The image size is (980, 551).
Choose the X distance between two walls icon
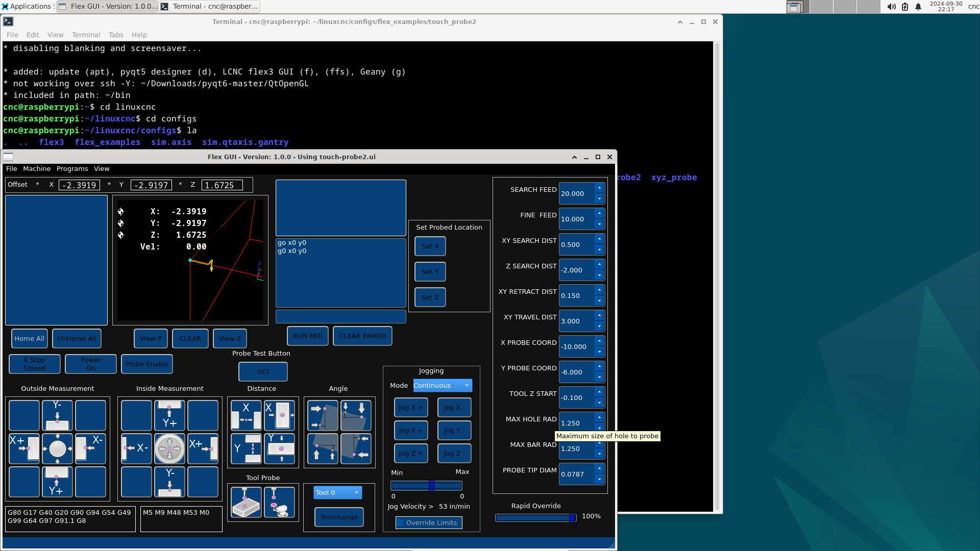[246, 415]
